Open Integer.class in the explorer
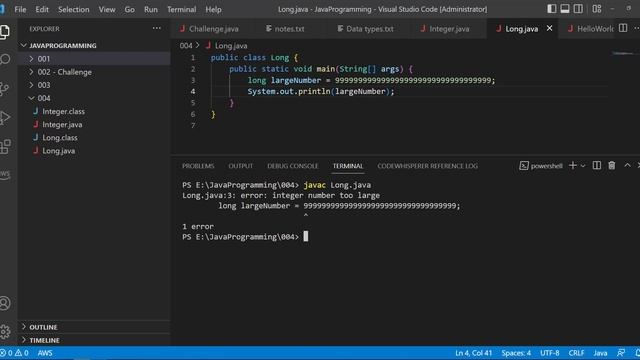Screen dimensions: 640x360 (94, 111)
